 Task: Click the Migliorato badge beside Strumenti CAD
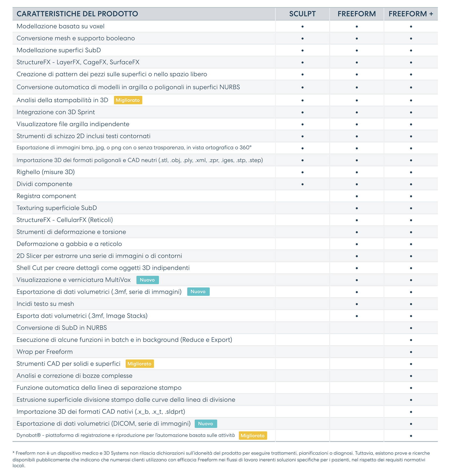(x=140, y=364)
